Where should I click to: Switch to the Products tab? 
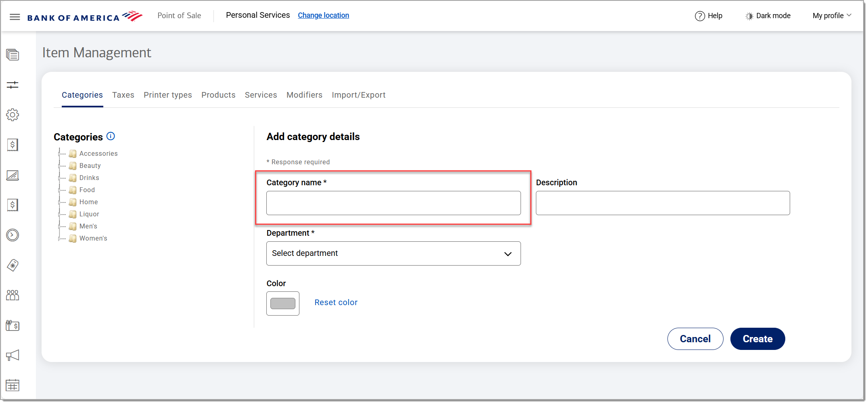coord(218,95)
